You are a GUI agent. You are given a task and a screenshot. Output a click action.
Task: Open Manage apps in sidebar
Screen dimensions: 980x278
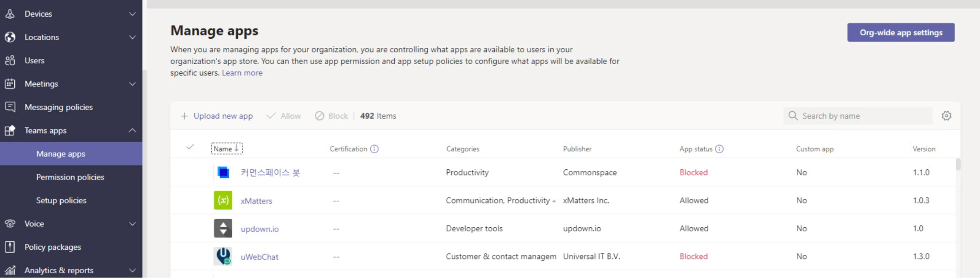tap(71, 154)
